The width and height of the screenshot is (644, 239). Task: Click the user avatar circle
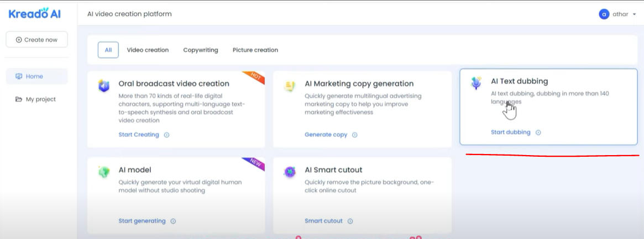click(604, 14)
